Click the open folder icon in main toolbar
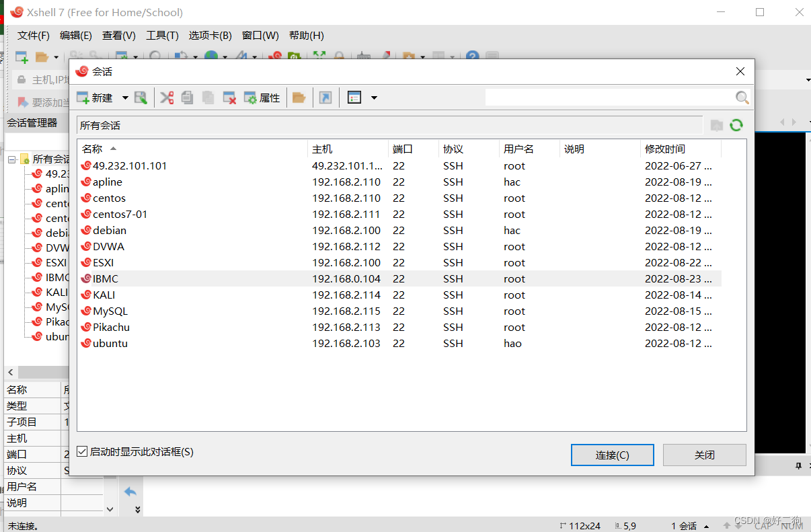The image size is (811, 532). click(42, 57)
